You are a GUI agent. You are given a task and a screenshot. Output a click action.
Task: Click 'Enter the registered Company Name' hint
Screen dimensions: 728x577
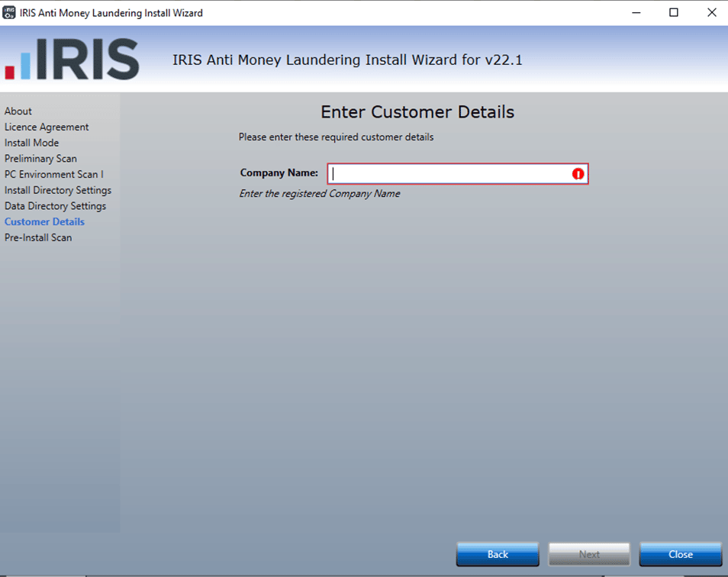point(320,193)
